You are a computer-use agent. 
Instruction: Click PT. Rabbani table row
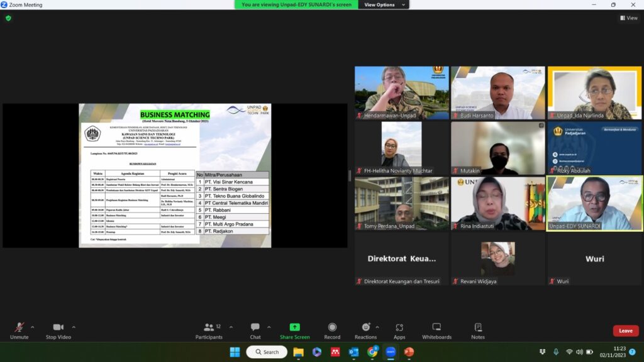point(233,210)
